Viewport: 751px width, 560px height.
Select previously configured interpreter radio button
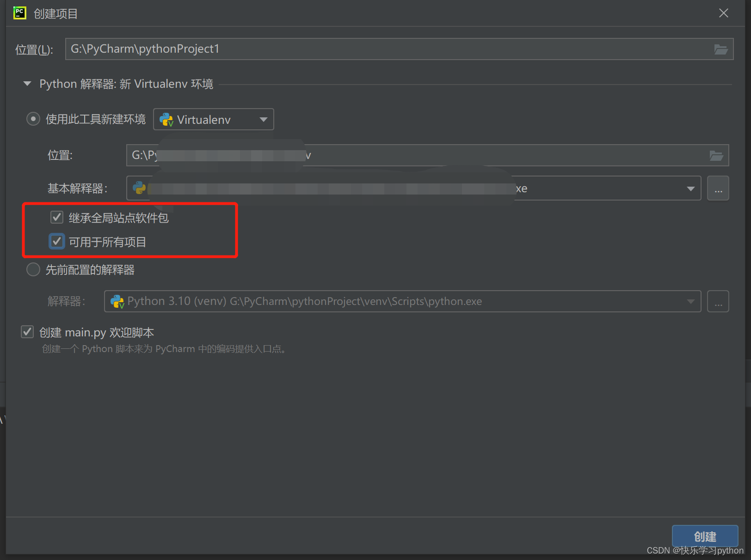33,269
